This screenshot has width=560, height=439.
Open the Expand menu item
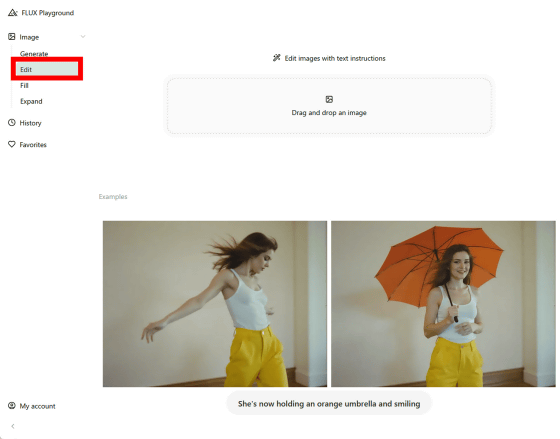(x=31, y=101)
